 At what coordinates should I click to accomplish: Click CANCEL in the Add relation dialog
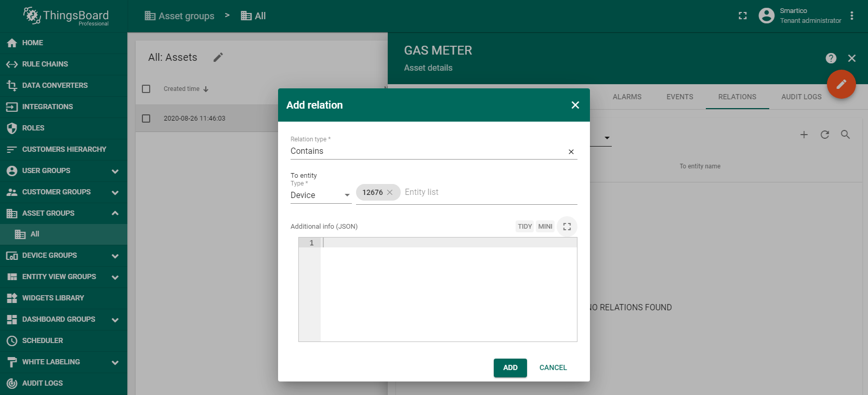553,367
